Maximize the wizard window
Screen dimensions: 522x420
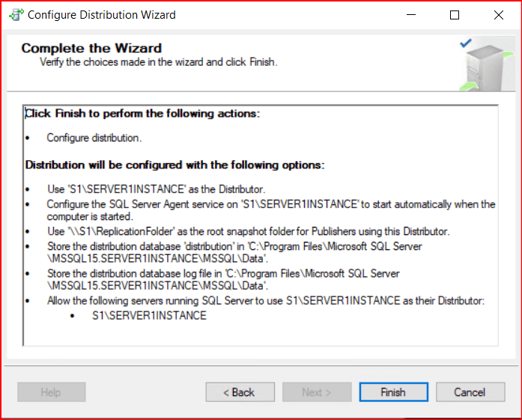point(455,14)
